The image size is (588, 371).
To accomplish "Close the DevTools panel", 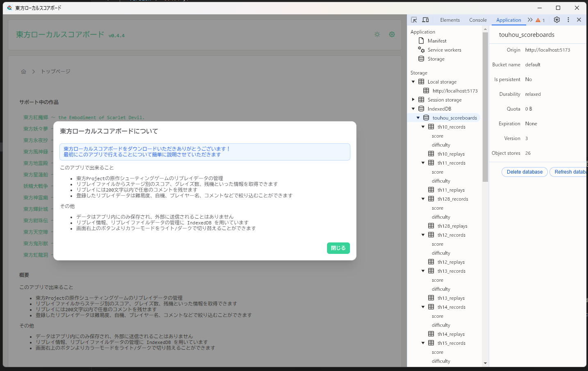I will (579, 20).
